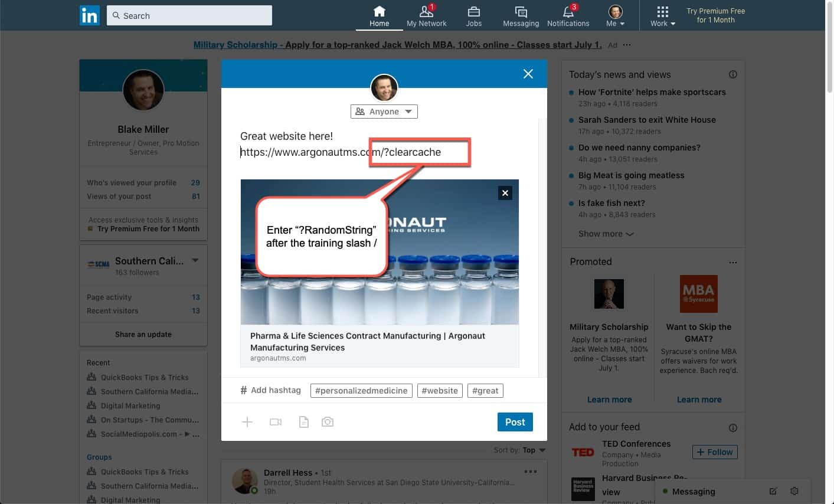Open the Messaging settings gear icon
The height and width of the screenshot is (504, 834).
coord(794,491)
